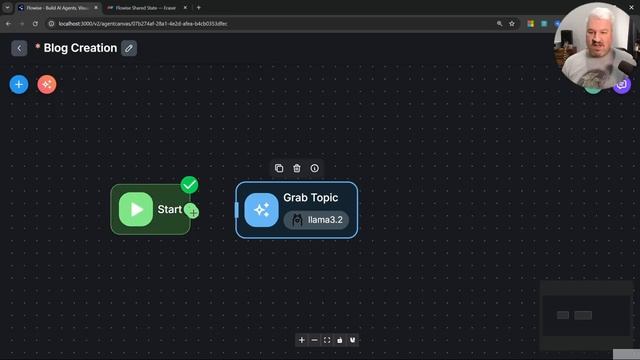Duplicate the Grab Topic node
Image resolution: width=640 pixels, height=360 pixels.
(x=279, y=168)
